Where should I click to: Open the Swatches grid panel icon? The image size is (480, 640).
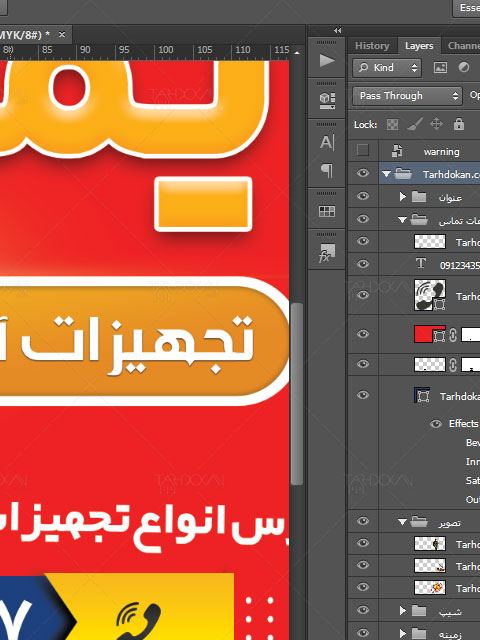click(327, 211)
